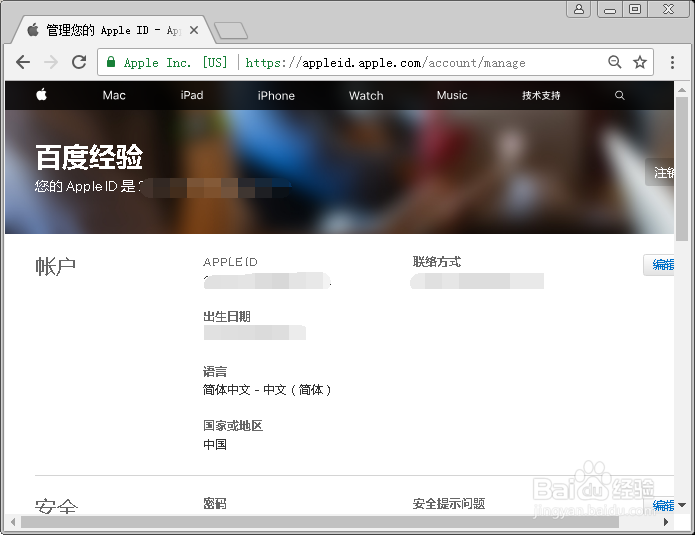Close the Apple ID tab
This screenshot has width=695, height=535.
(x=194, y=30)
